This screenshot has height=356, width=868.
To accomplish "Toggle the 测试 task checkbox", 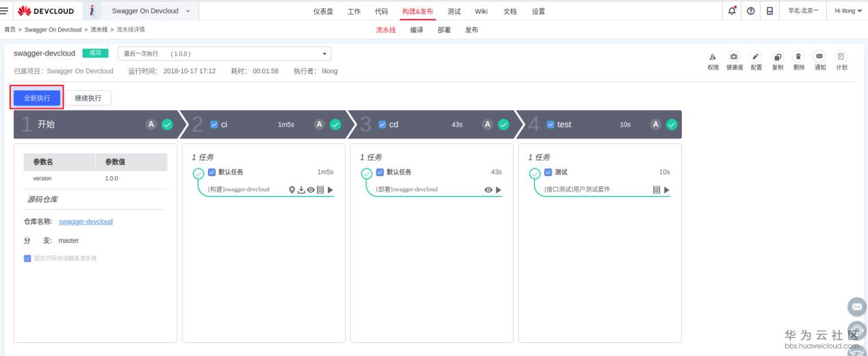I will click(x=548, y=172).
